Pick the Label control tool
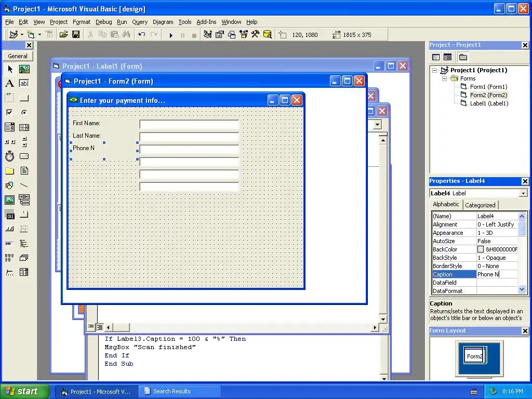 click(x=9, y=84)
